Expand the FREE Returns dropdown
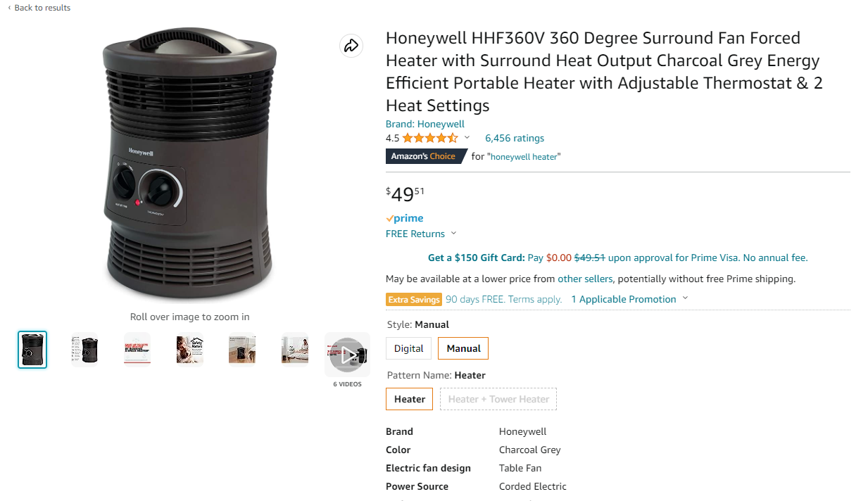The height and width of the screenshot is (501, 868). click(x=453, y=234)
